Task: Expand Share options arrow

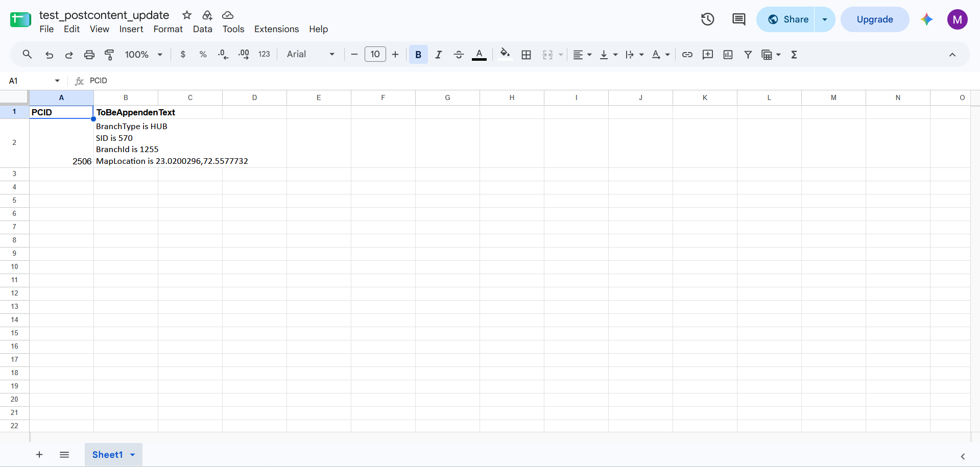Action: [x=825, y=19]
